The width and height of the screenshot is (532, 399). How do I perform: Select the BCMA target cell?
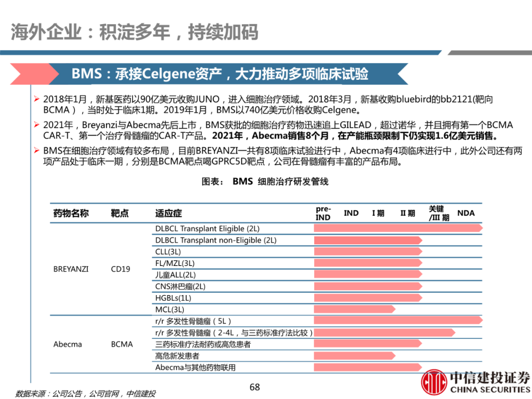tap(122, 344)
